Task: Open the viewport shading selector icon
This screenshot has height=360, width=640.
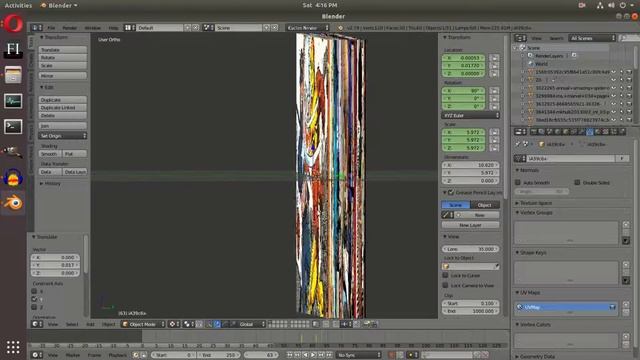Action: [x=188, y=324]
